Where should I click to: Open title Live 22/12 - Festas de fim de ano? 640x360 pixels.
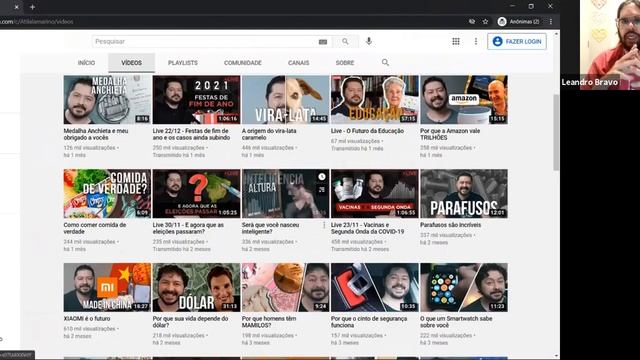point(191,134)
